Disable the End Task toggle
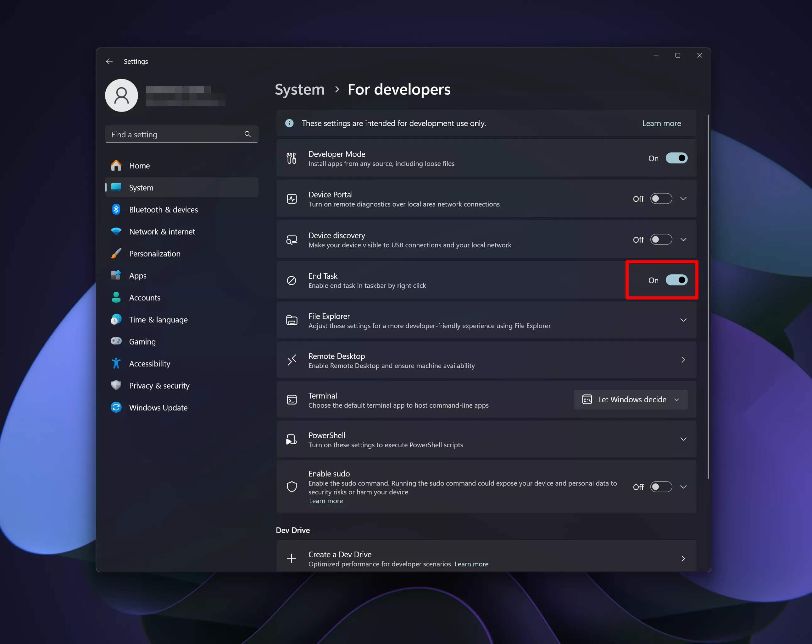This screenshot has height=644, width=812. (x=676, y=280)
